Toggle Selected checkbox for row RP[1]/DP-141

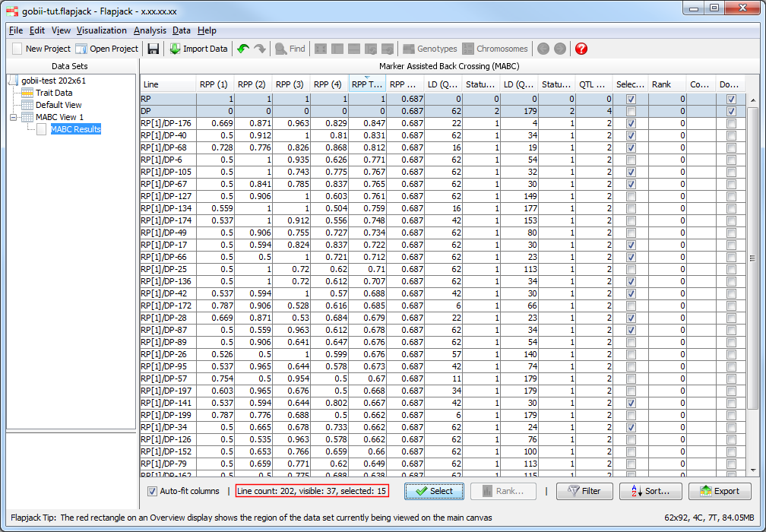point(631,403)
